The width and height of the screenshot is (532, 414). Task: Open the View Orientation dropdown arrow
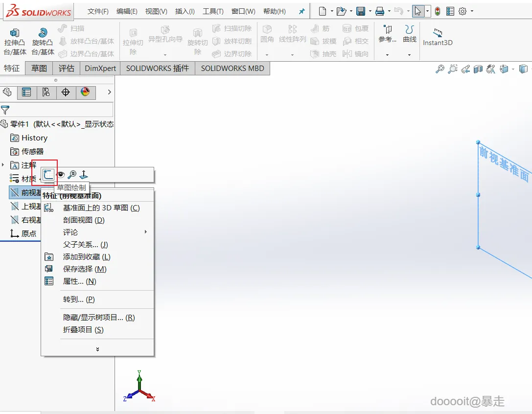coord(512,69)
